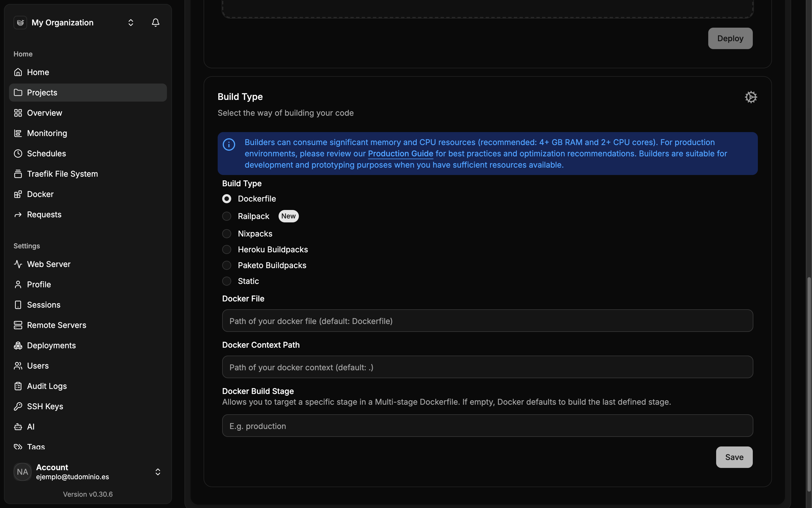Open SSH Keys settings
This screenshot has height=508, width=812.
pyautogui.click(x=88, y=406)
